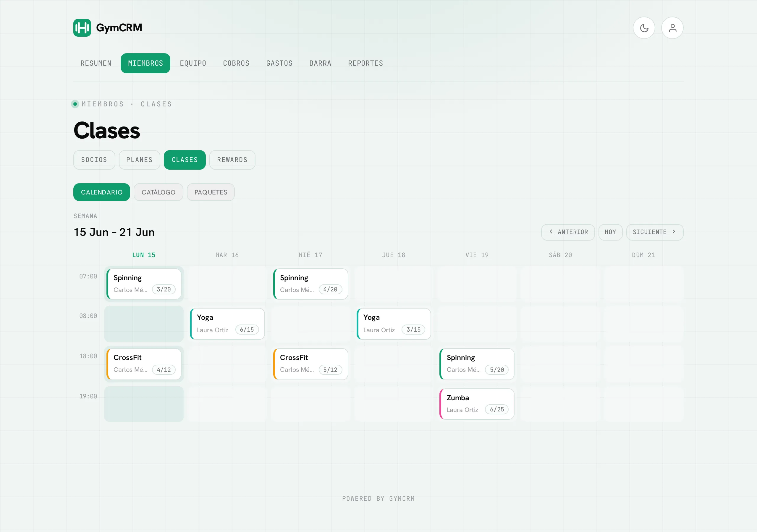This screenshot has width=757, height=532.
Task: Go to the Equipo tab
Action: pyautogui.click(x=193, y=63)
